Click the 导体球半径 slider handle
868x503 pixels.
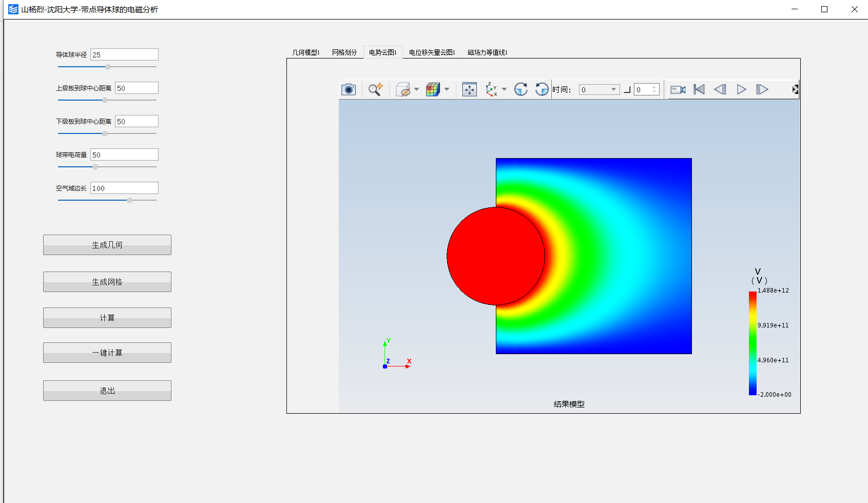click(x=108, y=67)
